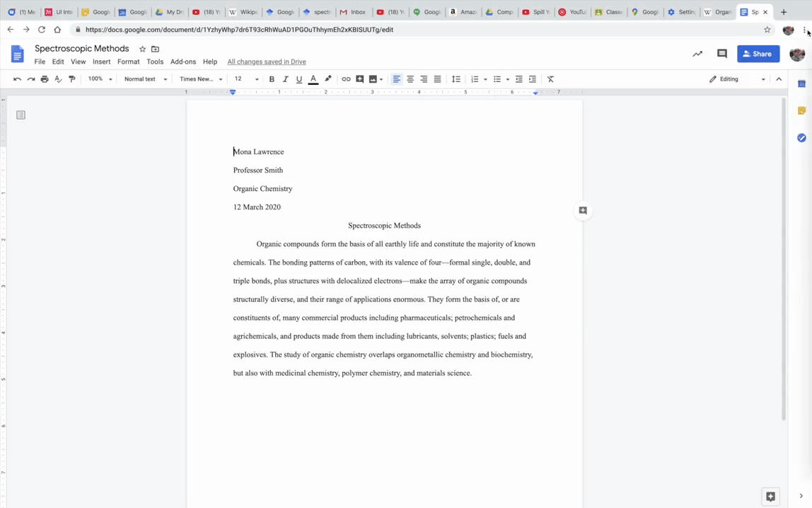Screen dimensions: 812x508
Task: Open the Add-ons menu
Action: coord(182,62)
